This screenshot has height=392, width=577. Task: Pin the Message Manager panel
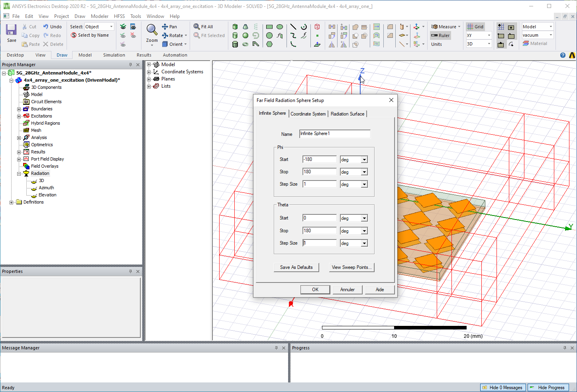point(276,348)
